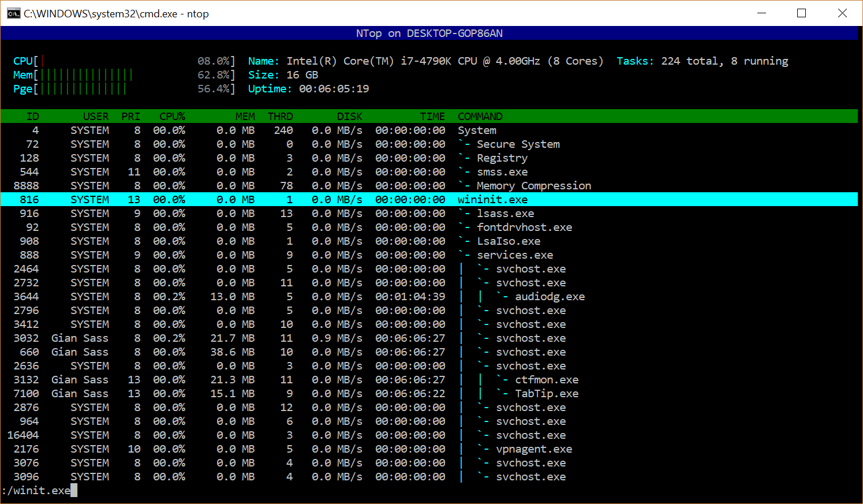Select the vpnagent.exe process

tap(533, 449)
